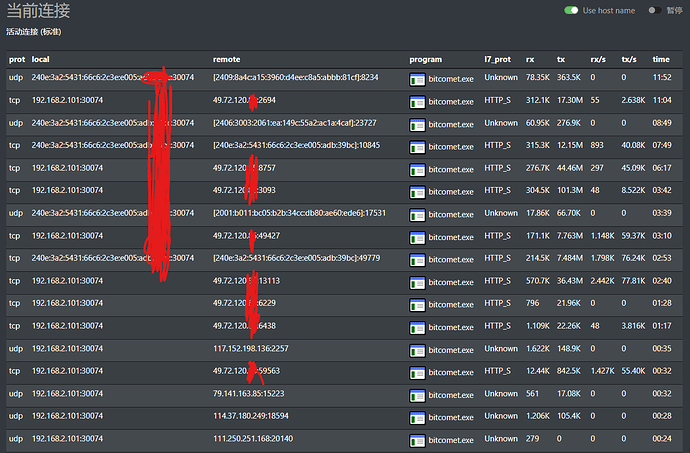This screenshot has width=690, height=453.
Task: Click bitcomet icon in 11:04 row
Action: coord(417,102)
